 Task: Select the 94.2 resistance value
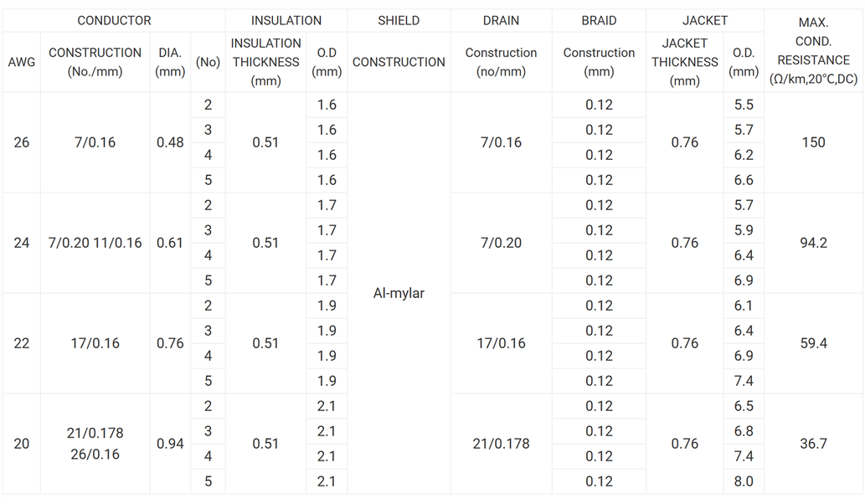coord(813,243)
